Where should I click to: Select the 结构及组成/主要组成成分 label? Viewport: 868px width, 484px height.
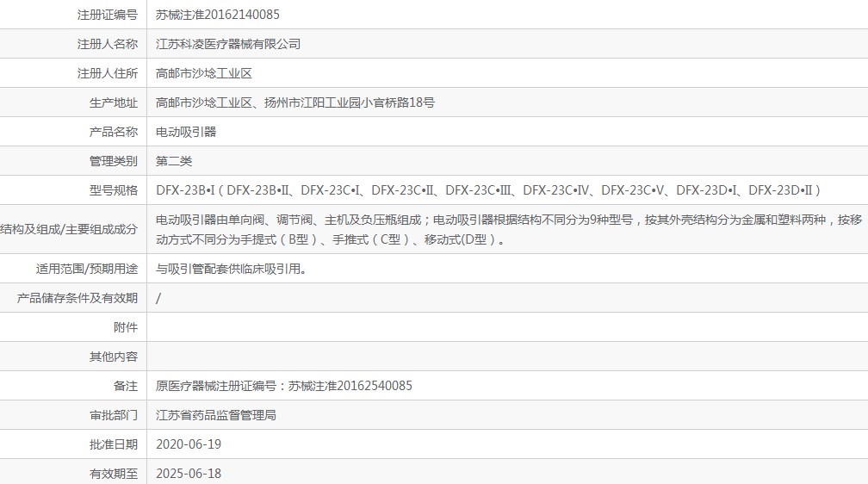pos(69,230)
